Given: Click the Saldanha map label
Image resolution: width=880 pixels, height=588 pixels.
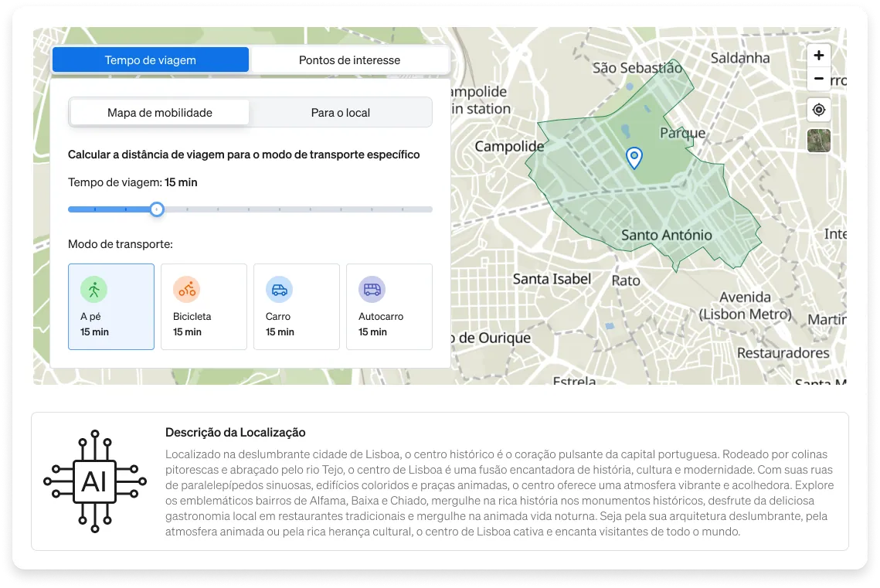Looking at the screenshot, I should coord(740,58).
